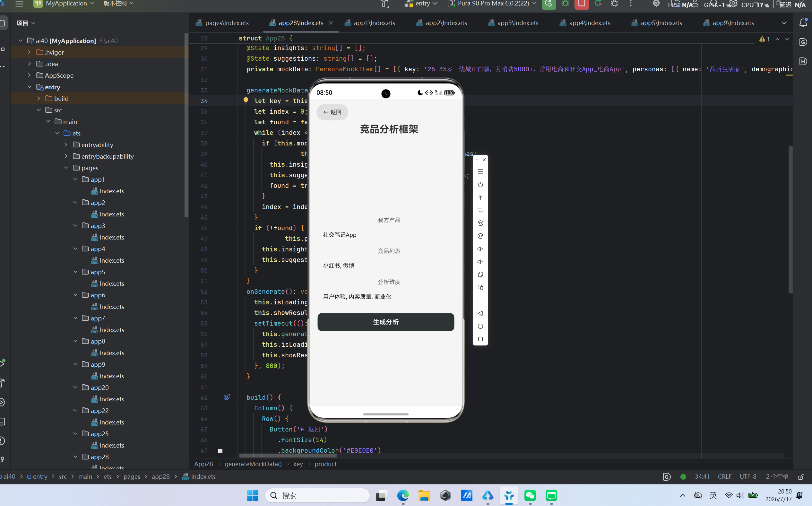Click the 2 个空格 indent setting
This screenshot has width=812, height=506.
click(777, 476)
